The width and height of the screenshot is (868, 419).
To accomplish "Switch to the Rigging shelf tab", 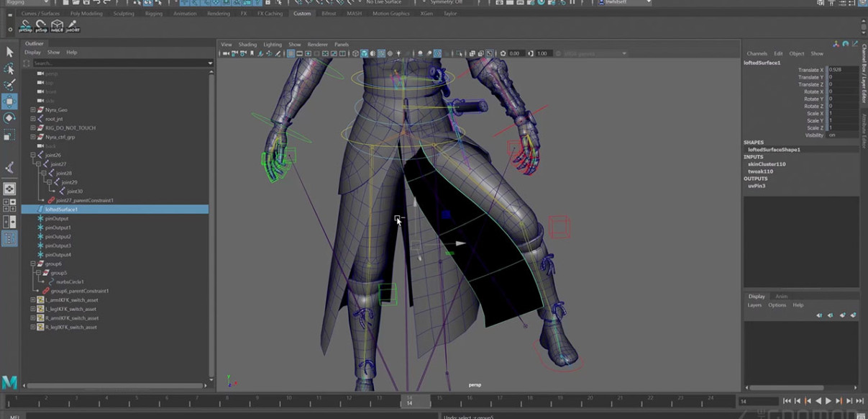I will [153, 14].
